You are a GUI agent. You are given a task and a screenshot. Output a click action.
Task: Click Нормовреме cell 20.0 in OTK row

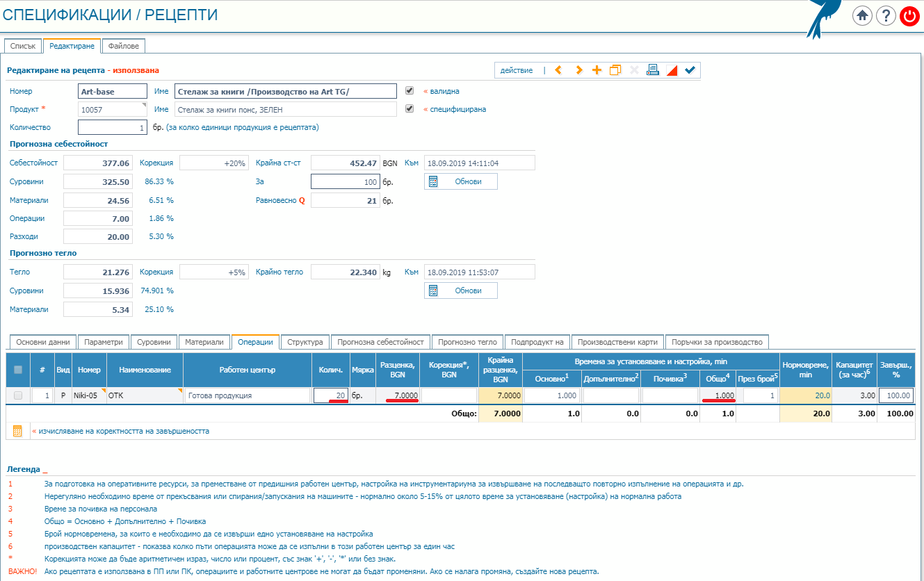[x=807, y=395]
